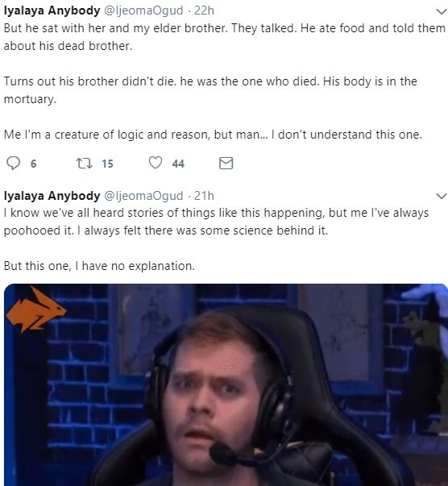Screen dimensions: 448x486
Task: Open @IjeomaOgud handle on first tweet
Action: click(143, 10)
